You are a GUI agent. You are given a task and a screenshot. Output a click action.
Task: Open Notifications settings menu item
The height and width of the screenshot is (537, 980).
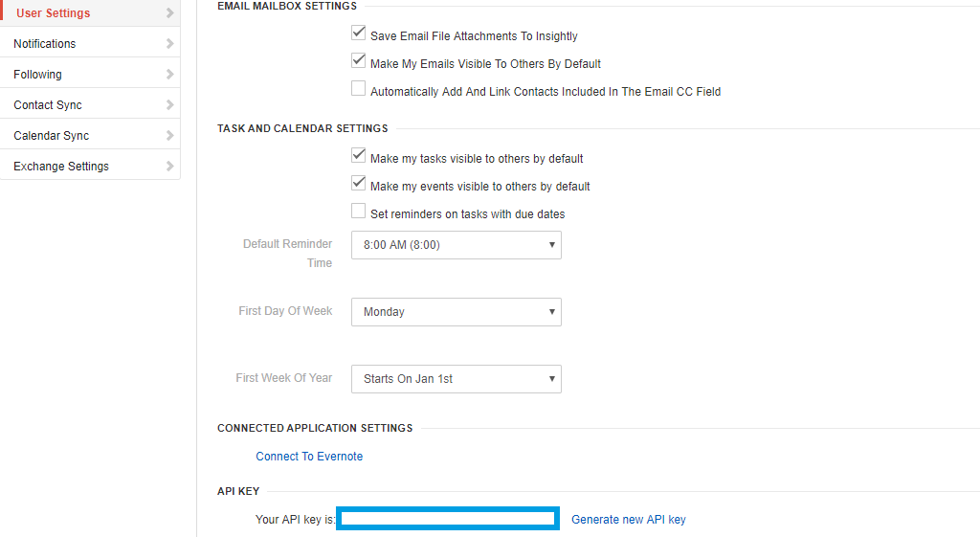(45, 44)
